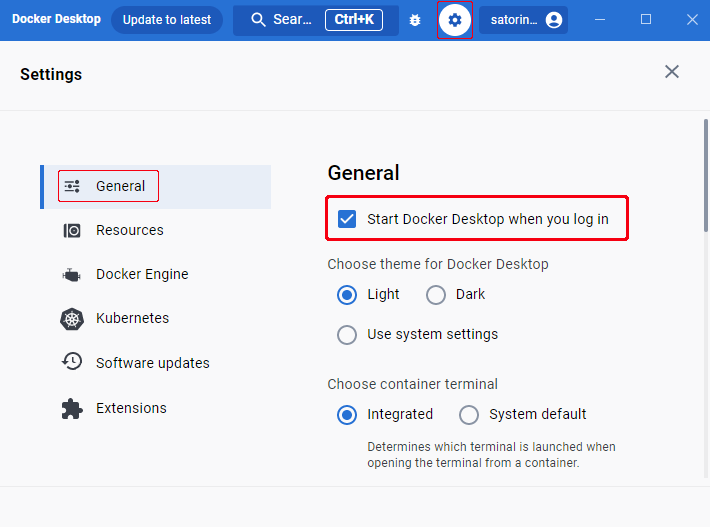
Task: Uncheck Start Docker Desktop when you log in
Action: tap(347, 219)
